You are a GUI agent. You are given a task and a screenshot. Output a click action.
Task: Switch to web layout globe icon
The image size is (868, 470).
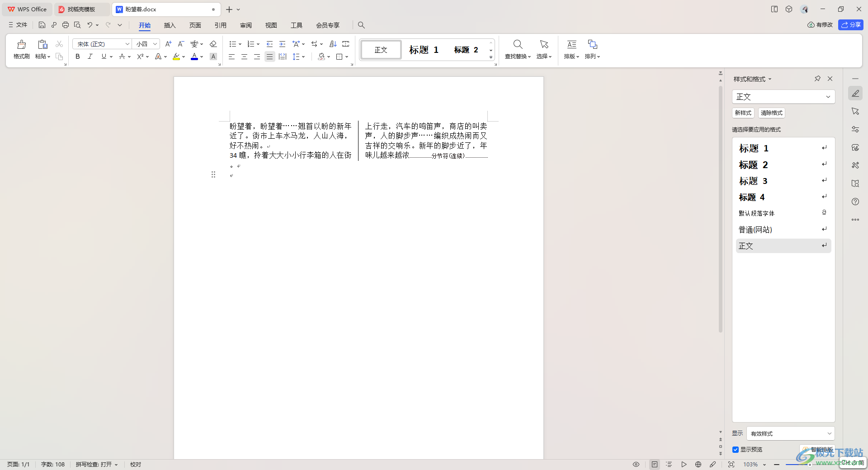698,464
